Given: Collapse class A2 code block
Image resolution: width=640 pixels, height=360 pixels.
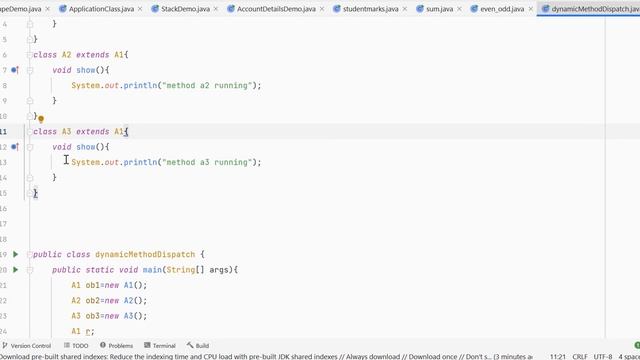Looking at the screenshot, I should 30,55.
